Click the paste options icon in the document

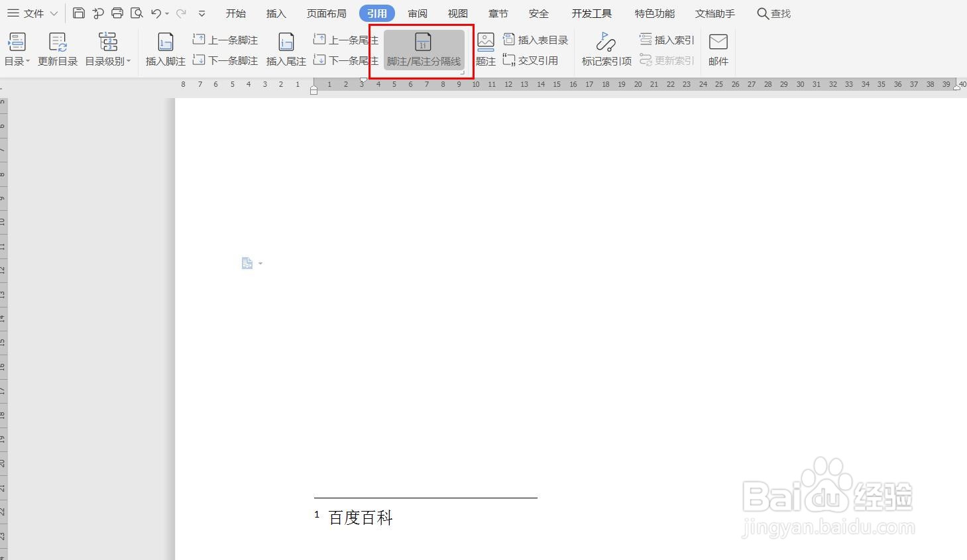click(247, 263)
